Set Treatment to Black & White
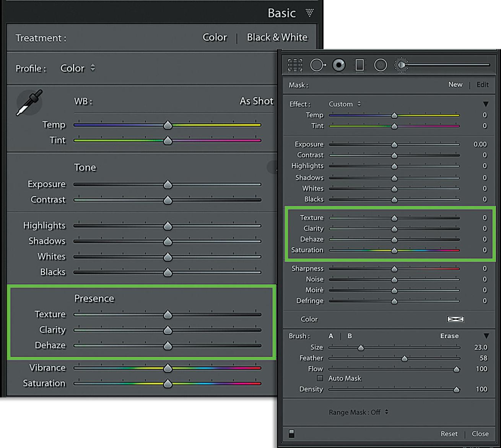Viewport: 501px width, 448px height. 277,37
